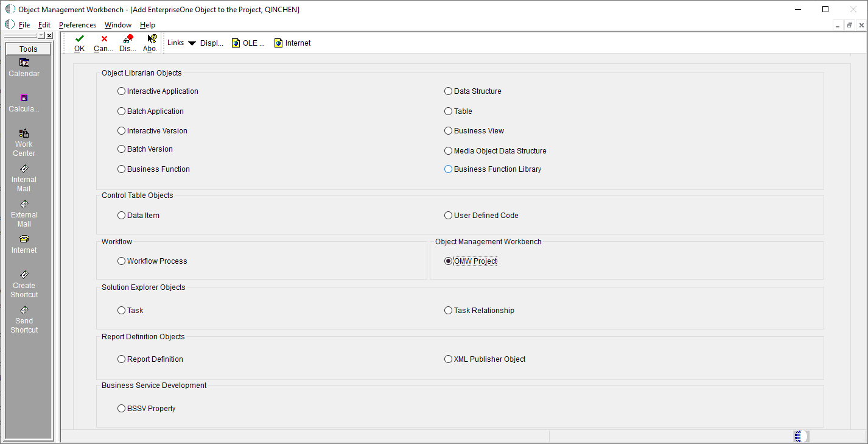This screenshot has width=868, height=444.
Task: Choose the XML Publisher Object option
Action: point(449,359)
